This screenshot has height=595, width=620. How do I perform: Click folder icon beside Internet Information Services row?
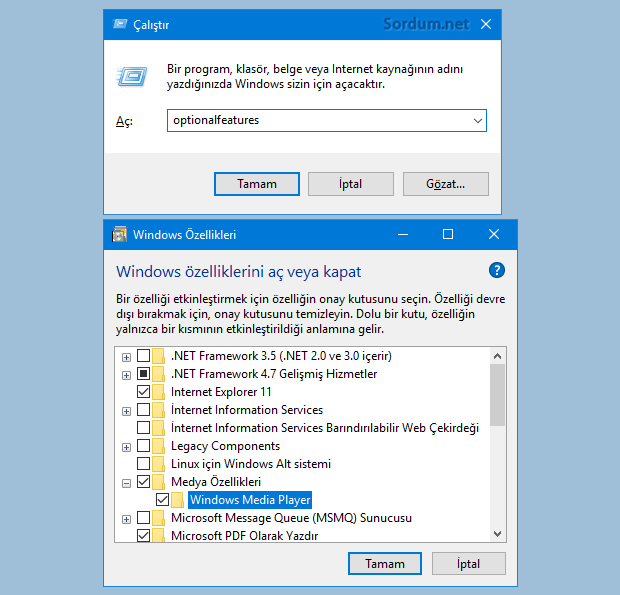pos(158,410)
